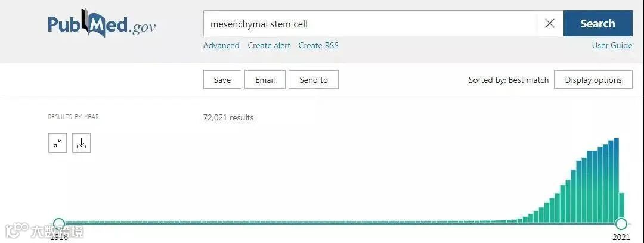Collapse the results by year chart
Image resolution: width=644 pixels, height=243 pixels.
coord(57,144)
